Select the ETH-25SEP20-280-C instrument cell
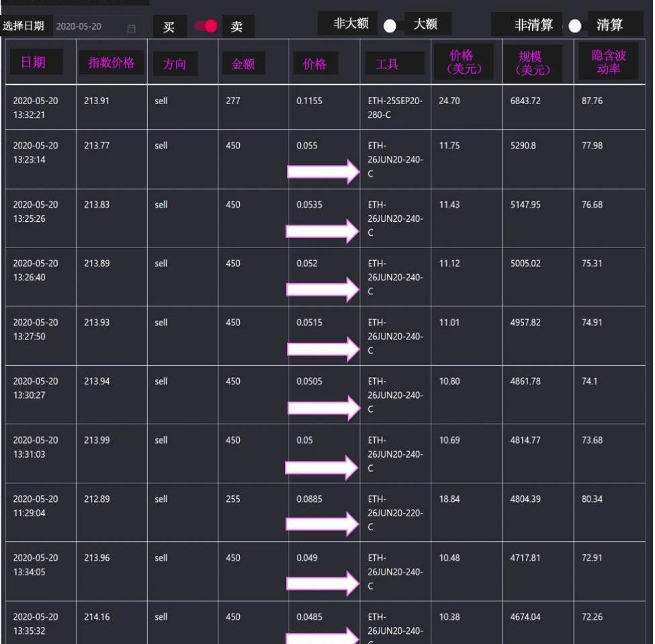655x644 pixels. pyautogui.click(x=395, y=107)
